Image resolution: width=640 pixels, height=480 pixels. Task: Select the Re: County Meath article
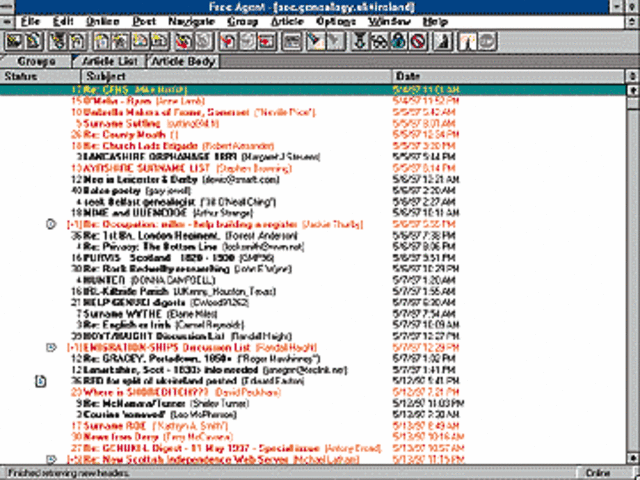tap(313, 135)
